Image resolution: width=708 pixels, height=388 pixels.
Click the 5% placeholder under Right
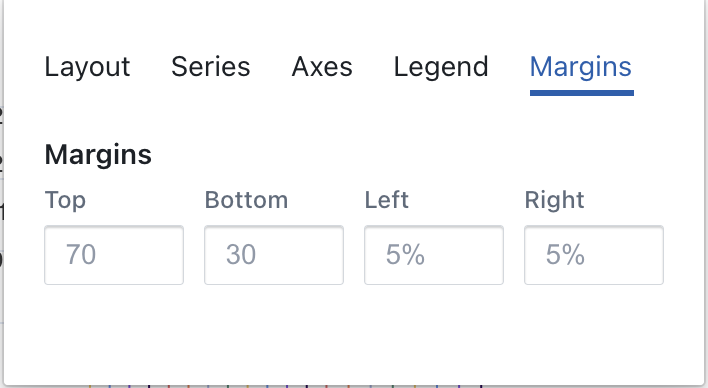click(565, 254)
